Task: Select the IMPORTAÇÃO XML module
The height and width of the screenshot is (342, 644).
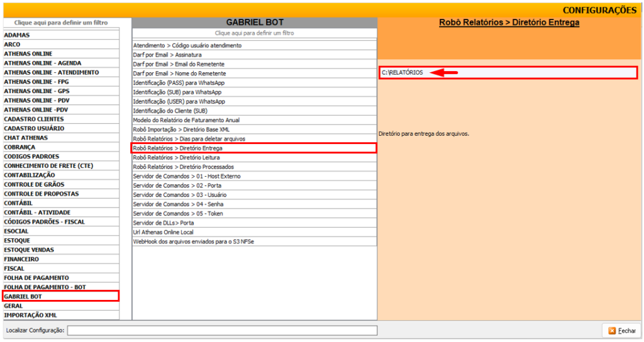Action: [x=60, y=315]
